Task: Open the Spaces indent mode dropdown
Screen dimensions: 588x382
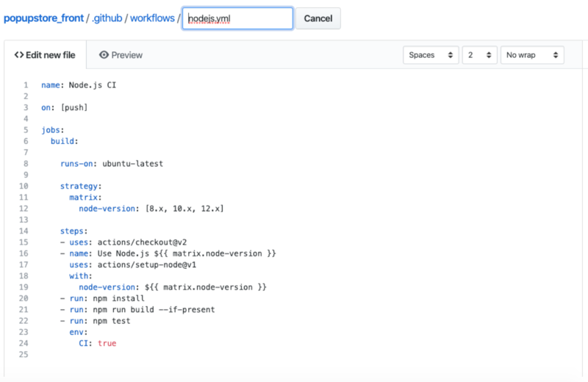Action: (x=431, y=55)
